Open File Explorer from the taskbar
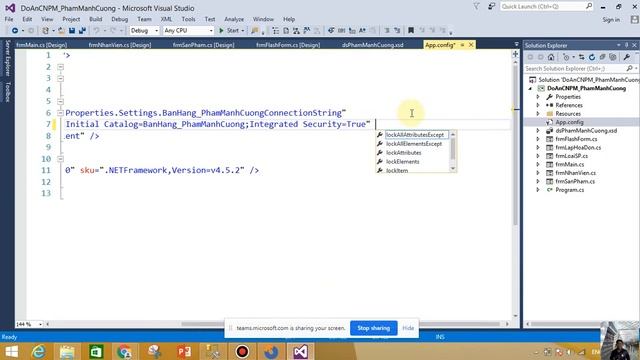This screenshot has height=360, width=640. point(67,352)
